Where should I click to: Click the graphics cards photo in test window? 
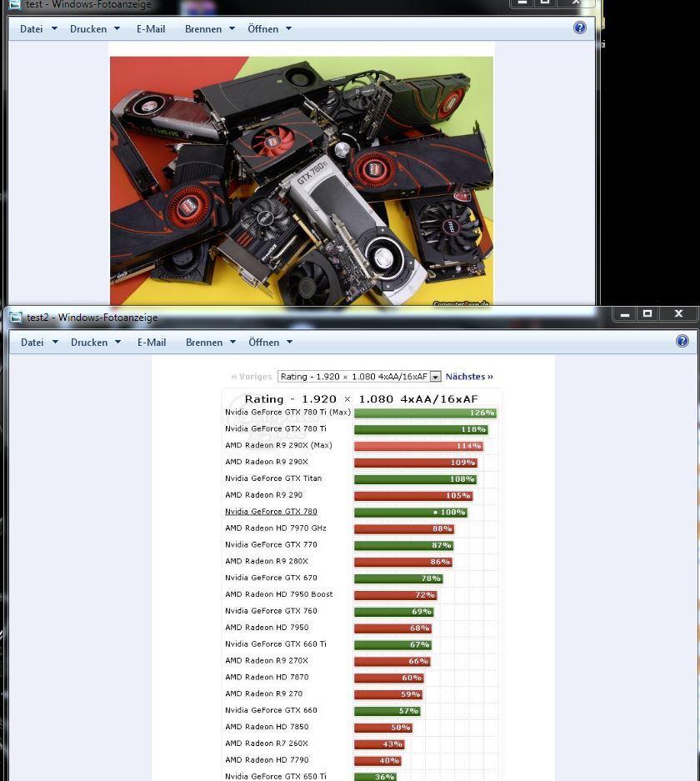tap(302, 180)
